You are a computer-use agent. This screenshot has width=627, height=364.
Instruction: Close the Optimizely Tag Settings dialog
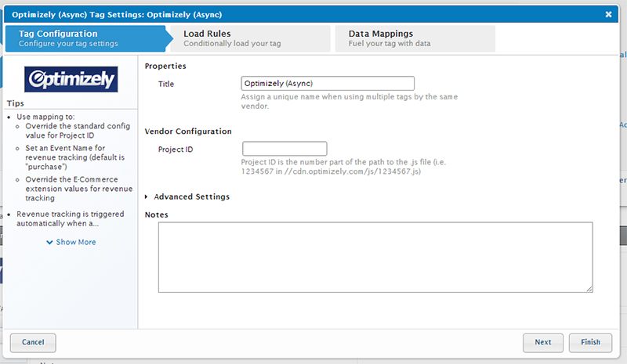(609, 14)
